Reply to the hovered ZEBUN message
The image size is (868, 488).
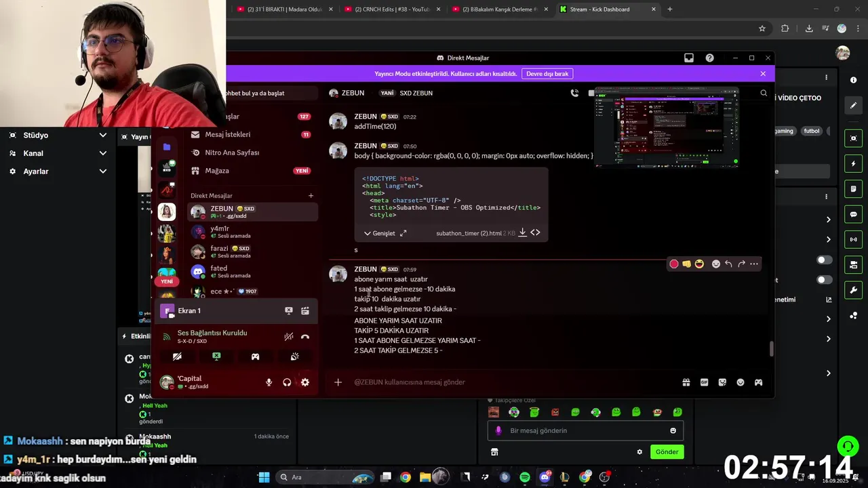pyautogui.click(x=728, y=264)
